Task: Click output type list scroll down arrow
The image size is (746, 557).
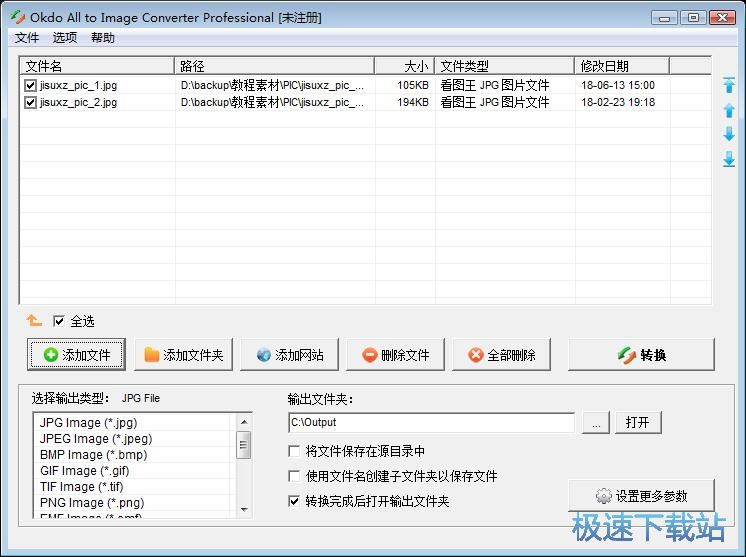Action: (244, 509)
